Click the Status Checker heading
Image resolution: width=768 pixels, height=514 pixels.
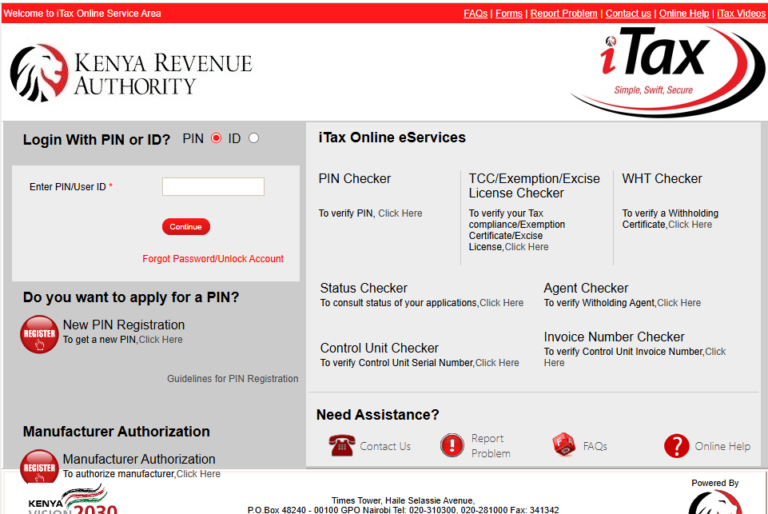(x=363, y=288)
